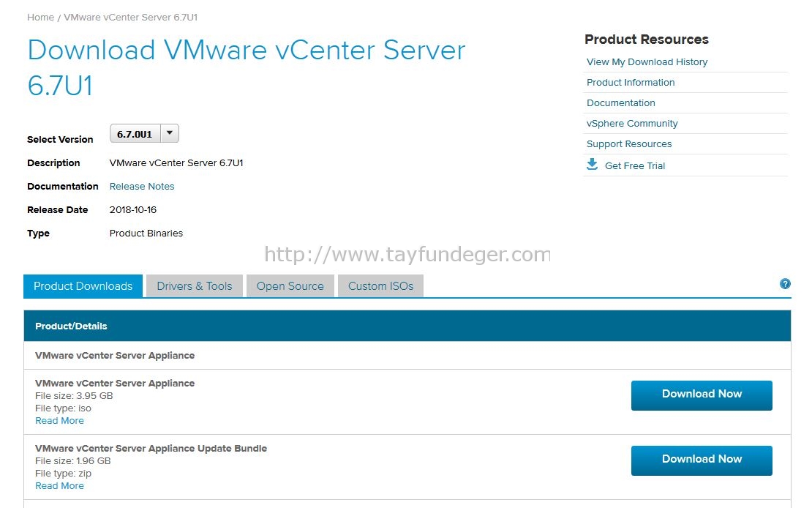Click the Product Resources heading
This screenshot has height=508, width=812.
[646, 40]
